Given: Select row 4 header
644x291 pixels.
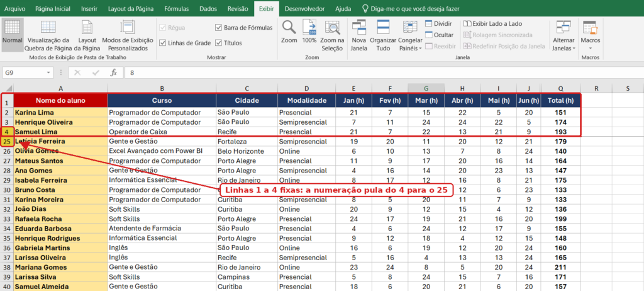Looking at the screenshot, I should coord(7,132).
